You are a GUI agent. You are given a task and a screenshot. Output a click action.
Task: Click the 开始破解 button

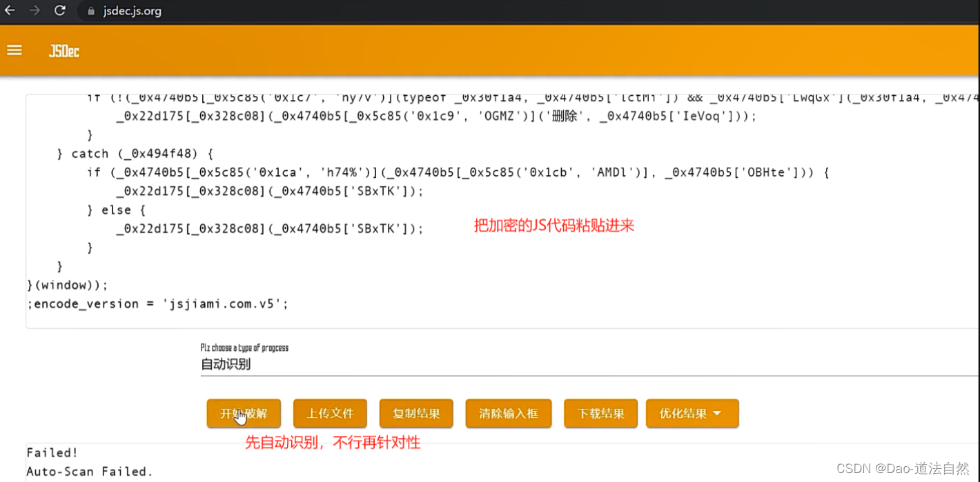(x=244, y=413)
